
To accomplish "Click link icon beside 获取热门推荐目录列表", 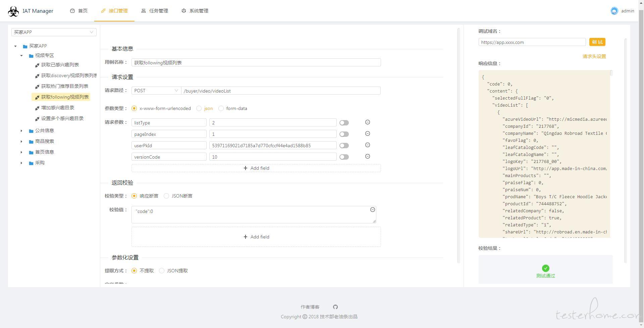I will (x=37, y=87).
